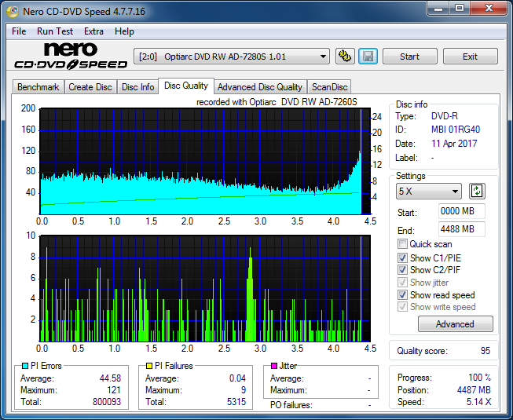Image resolution: width=513 pixels, height=420 pixels.
Task: Click the PI Errors graph area
Action: [x=205, y=162]
